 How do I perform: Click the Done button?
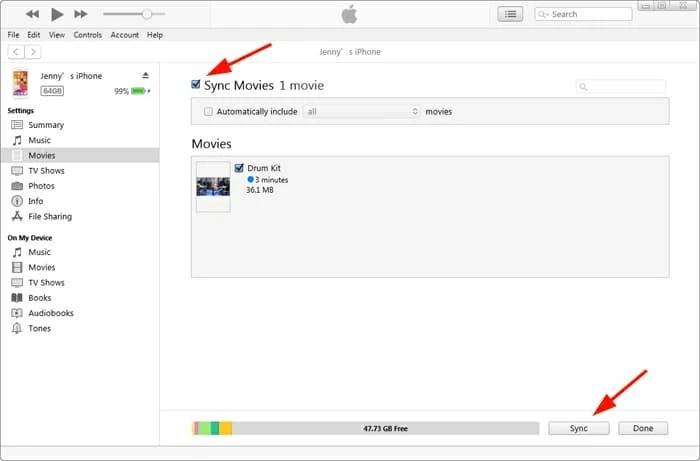click(643, 428)
